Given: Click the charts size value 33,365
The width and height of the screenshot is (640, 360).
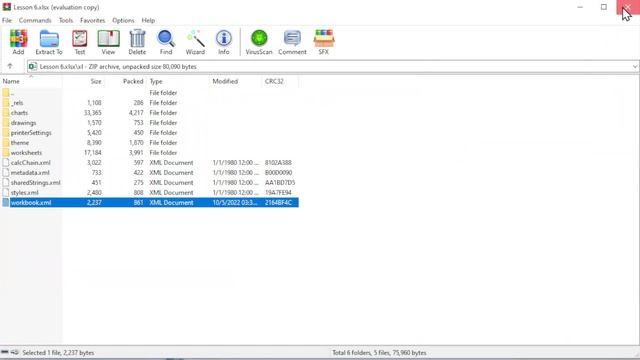Looking at the screenshot, I should coord(92,113).
